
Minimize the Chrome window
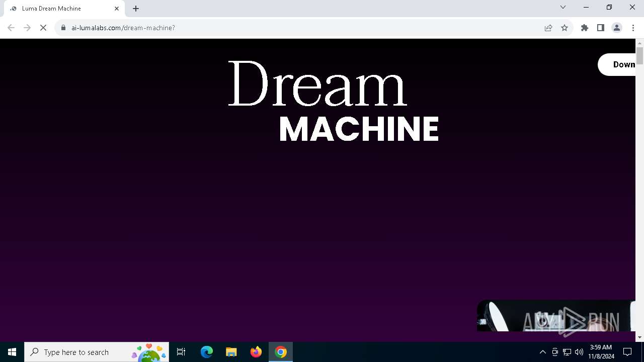click(586, 7)
